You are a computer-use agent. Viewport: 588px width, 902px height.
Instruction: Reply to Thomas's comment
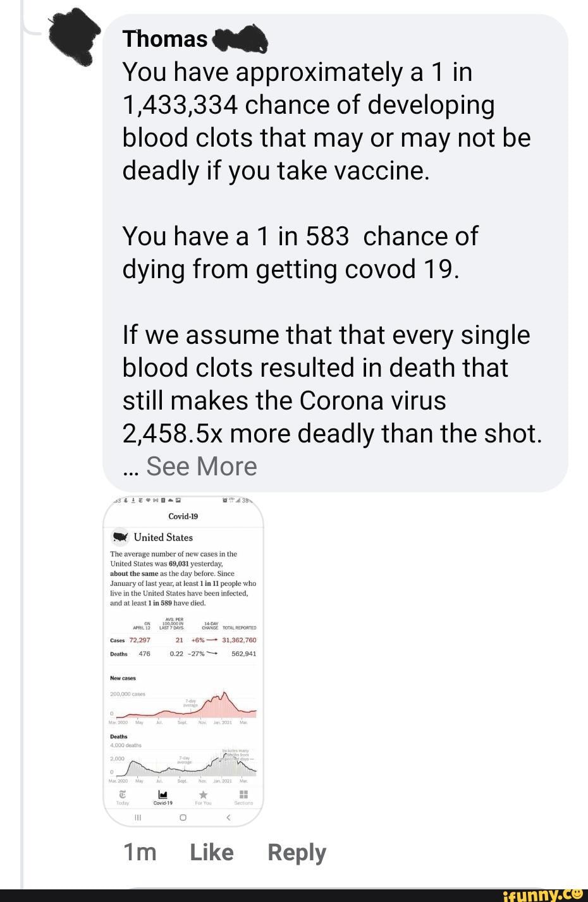(297, 853)
